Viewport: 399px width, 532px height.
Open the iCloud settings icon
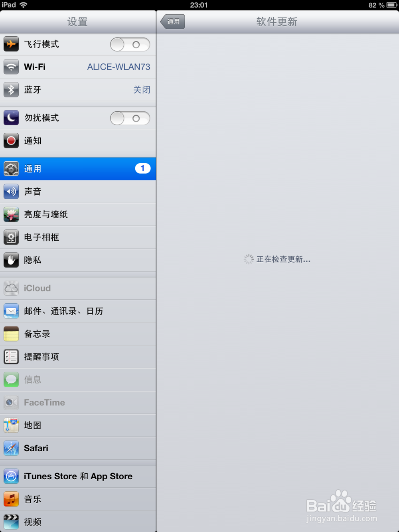(11, 288)
